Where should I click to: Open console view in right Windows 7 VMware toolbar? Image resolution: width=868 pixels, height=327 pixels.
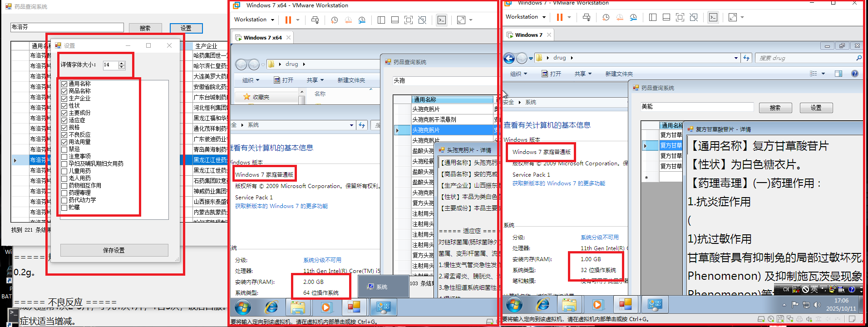click(713, 17)
